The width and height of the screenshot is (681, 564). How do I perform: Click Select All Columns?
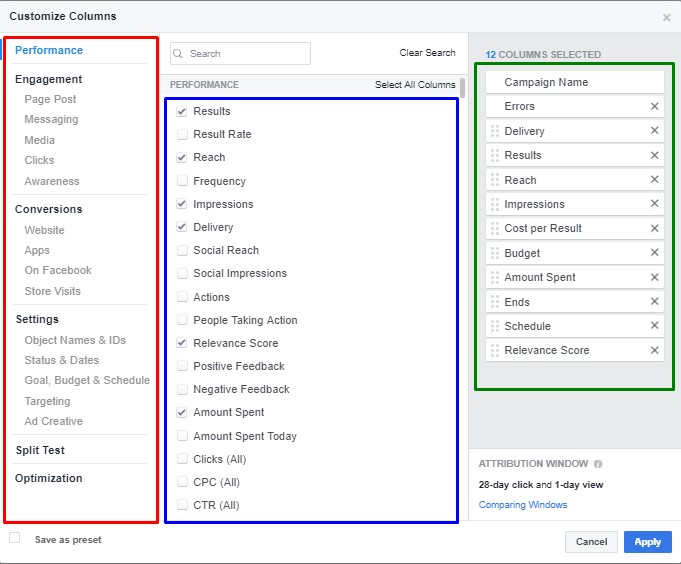415,85
